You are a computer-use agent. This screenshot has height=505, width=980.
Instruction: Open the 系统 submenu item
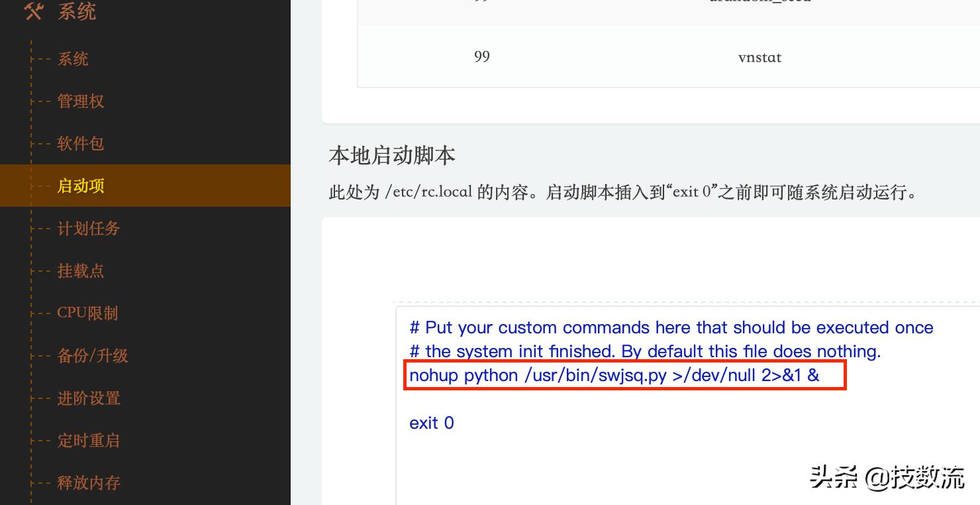click(x=73, y=59)
